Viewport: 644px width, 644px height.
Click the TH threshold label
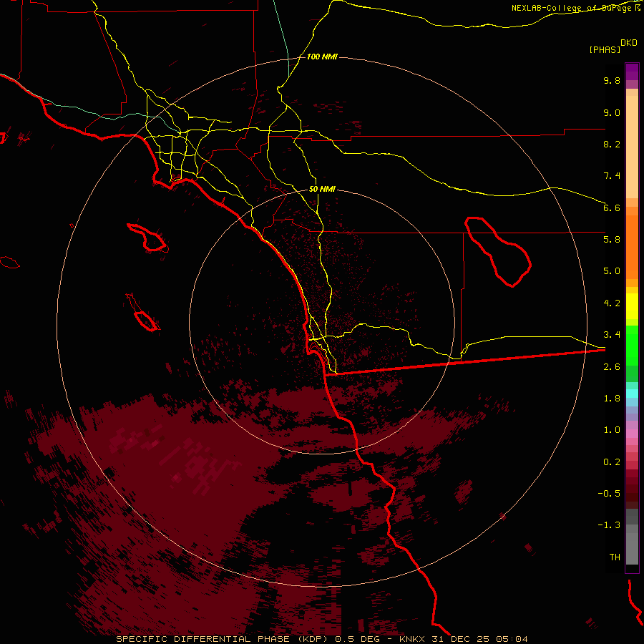(615, 557)
